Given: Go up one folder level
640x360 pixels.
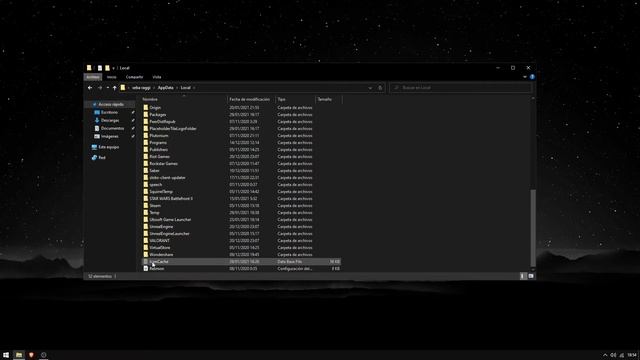Looking at the screenshot, I should coord(114,88).
